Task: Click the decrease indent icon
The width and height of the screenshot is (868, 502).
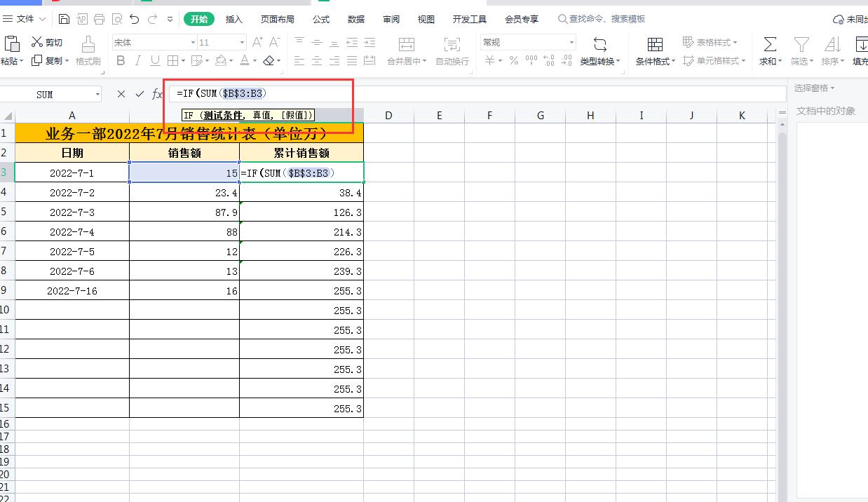Action: pyautogui.click(x=352, y=43)
